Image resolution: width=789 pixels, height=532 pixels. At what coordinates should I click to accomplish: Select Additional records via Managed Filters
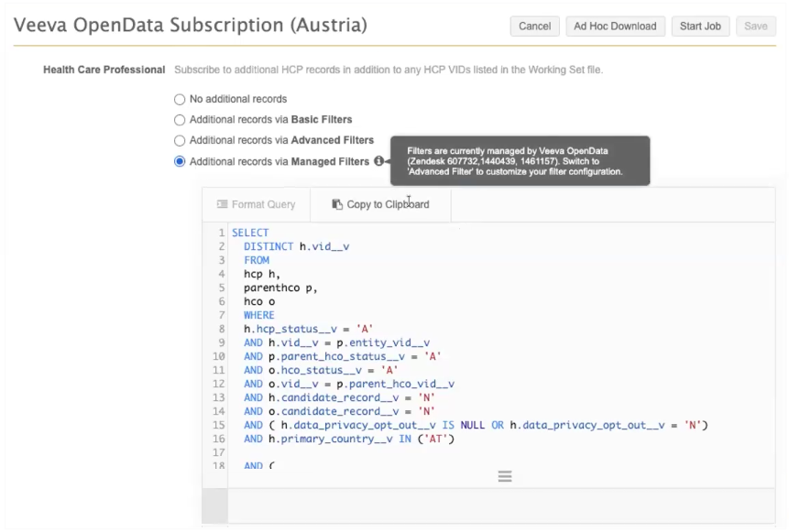coord(180,161)
